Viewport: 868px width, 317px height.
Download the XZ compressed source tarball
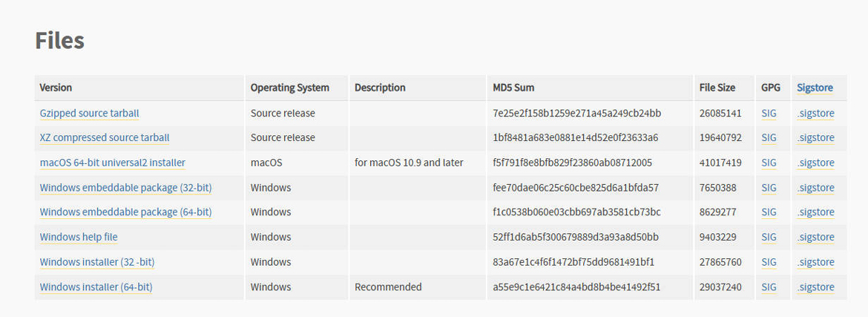point(105,137)
